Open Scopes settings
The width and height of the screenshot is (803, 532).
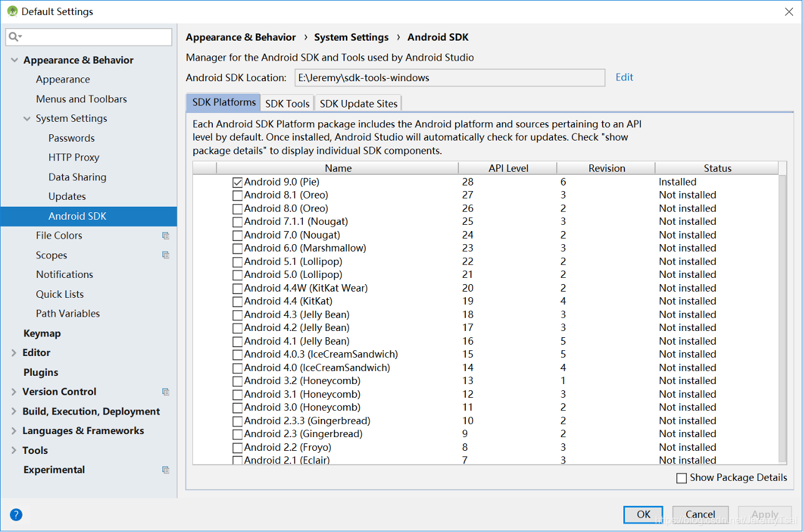coord(51,255)
